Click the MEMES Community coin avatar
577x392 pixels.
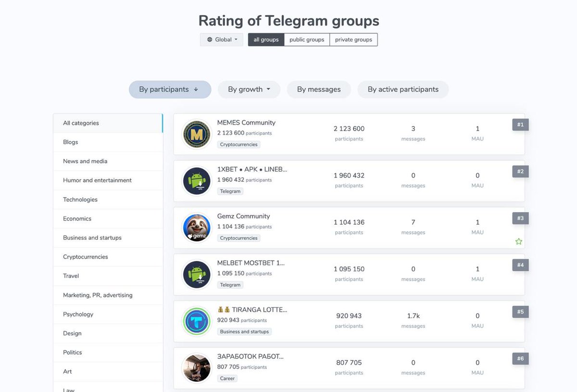pos(196,133)
